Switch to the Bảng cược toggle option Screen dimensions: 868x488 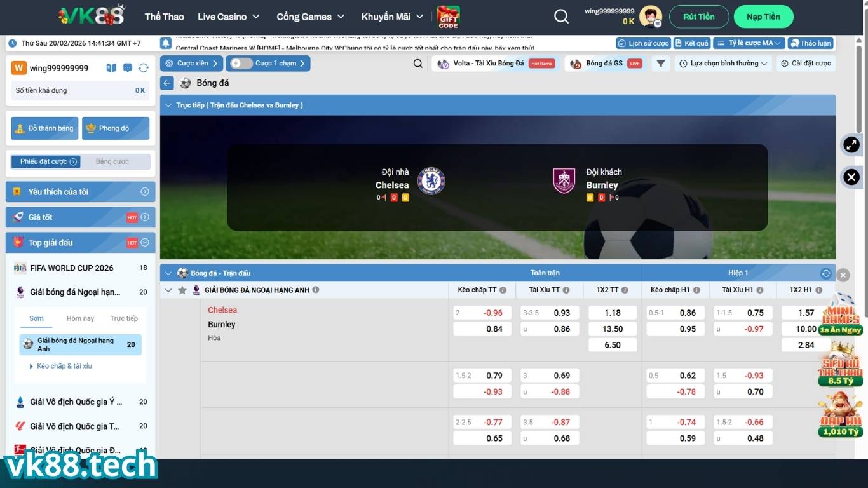click(112, 161)
